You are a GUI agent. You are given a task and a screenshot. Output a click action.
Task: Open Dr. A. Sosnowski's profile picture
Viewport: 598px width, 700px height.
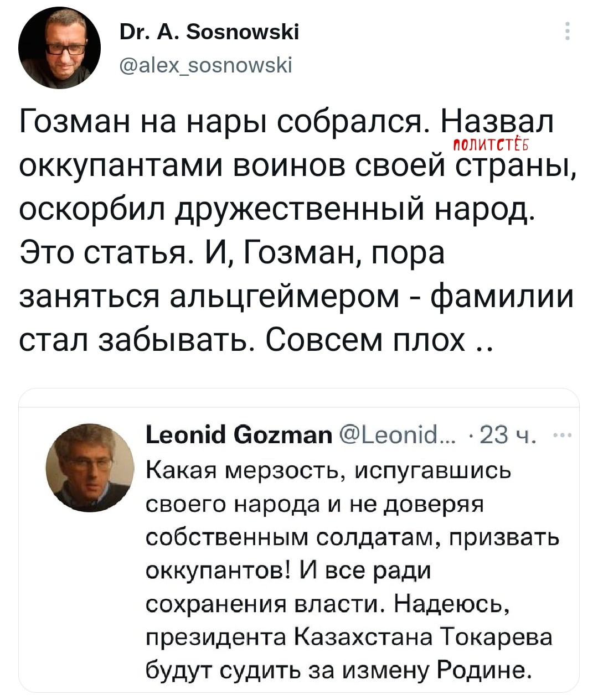[x=59, y=48]
